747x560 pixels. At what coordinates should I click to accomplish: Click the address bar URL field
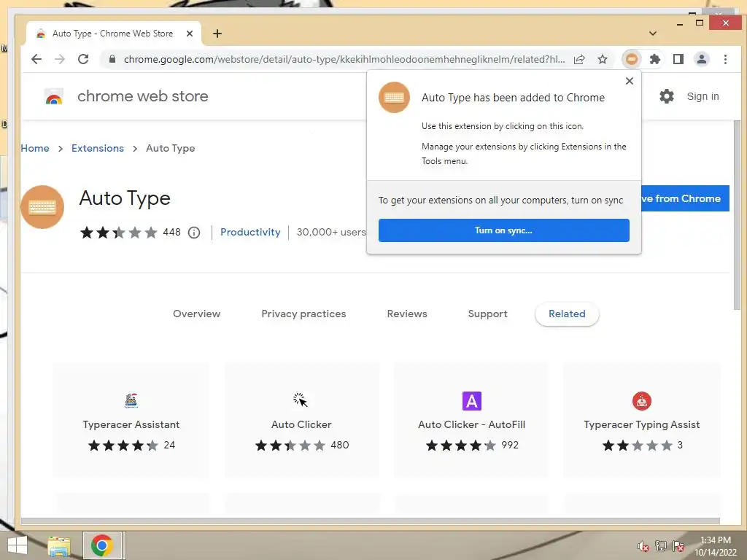click(344, 59)
